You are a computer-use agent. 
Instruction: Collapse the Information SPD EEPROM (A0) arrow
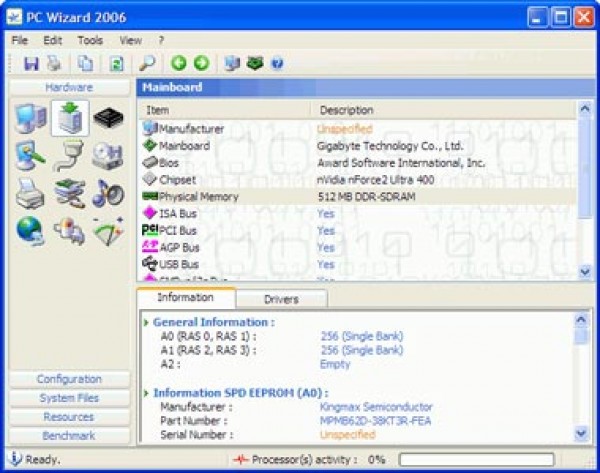point(146,393)
